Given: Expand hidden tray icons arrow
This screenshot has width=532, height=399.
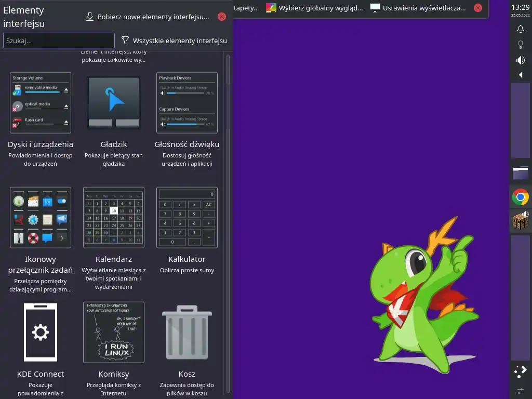Looking at the screenshot, I should tap(521, 75).
